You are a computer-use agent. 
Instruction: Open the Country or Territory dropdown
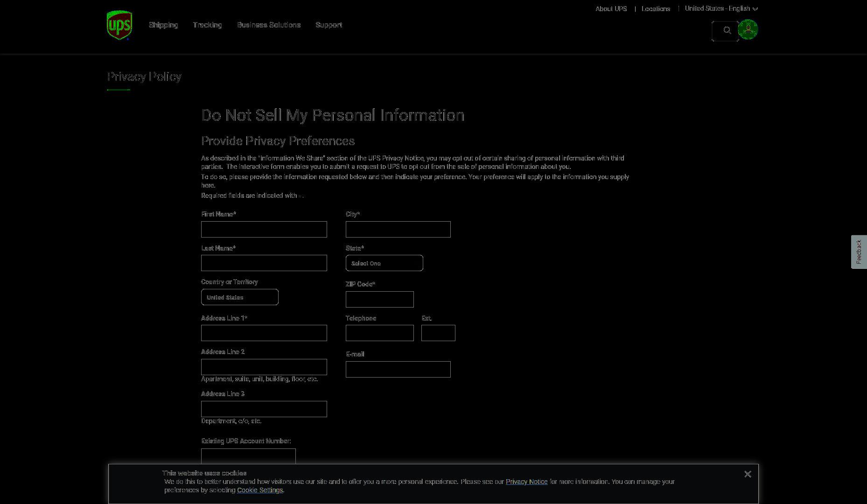click(x=240, y=297)
